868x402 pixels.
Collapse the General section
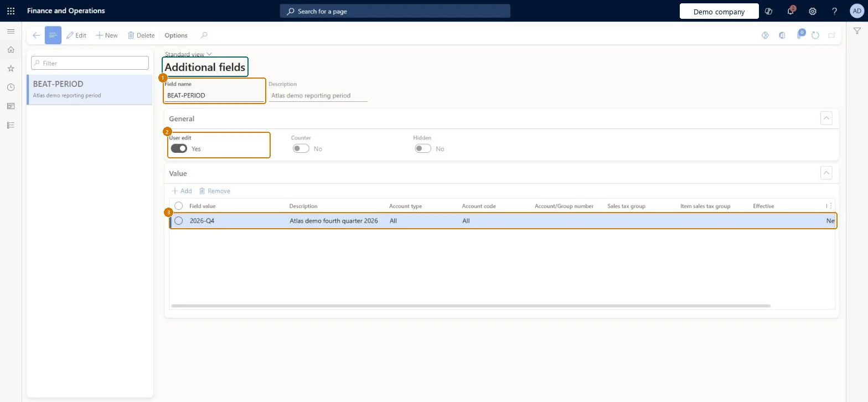click(826, 118)
